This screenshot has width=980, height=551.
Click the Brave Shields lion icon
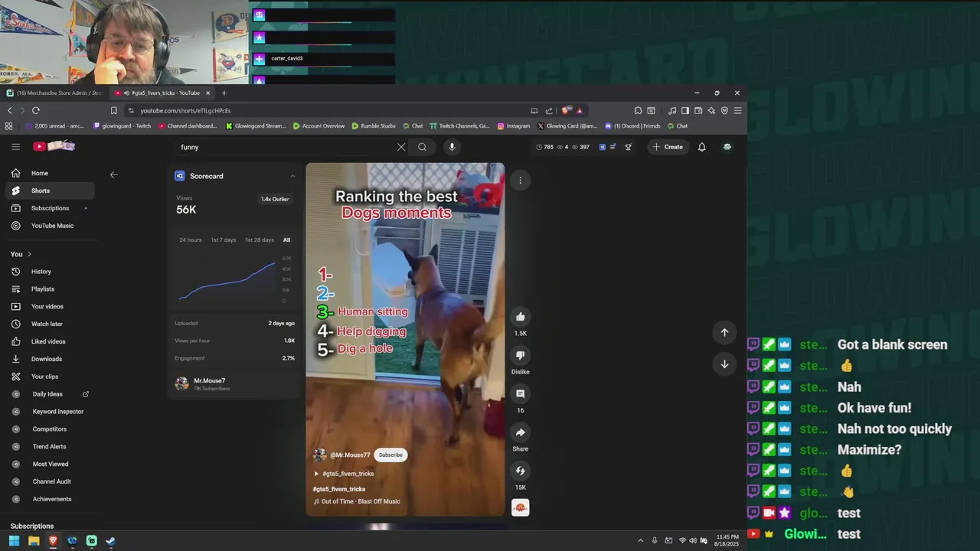[567, 110]
